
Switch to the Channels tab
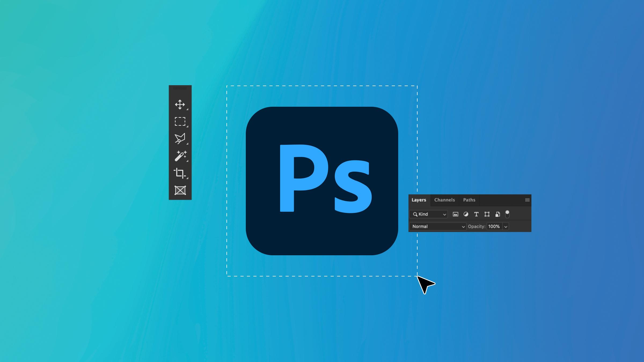[x=445, y=200]
